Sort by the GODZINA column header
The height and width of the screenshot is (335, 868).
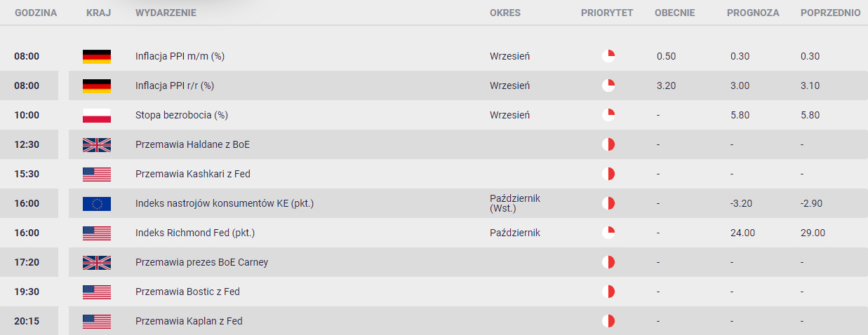36,13
